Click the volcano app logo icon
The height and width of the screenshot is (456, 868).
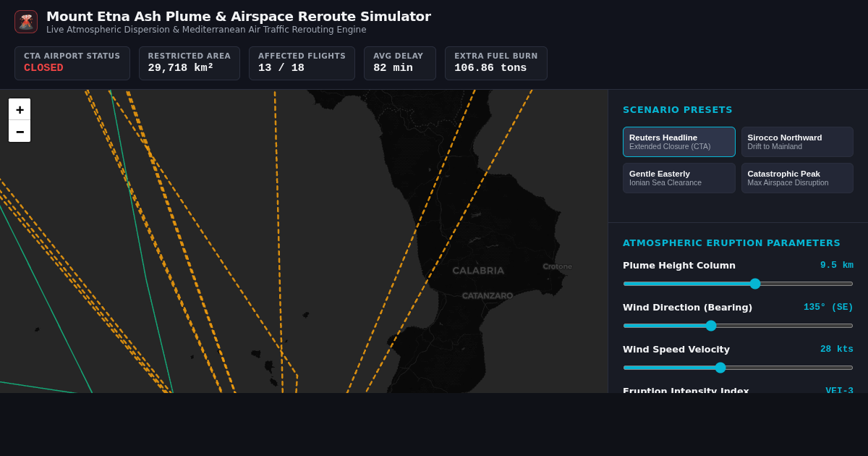point(26,22)
